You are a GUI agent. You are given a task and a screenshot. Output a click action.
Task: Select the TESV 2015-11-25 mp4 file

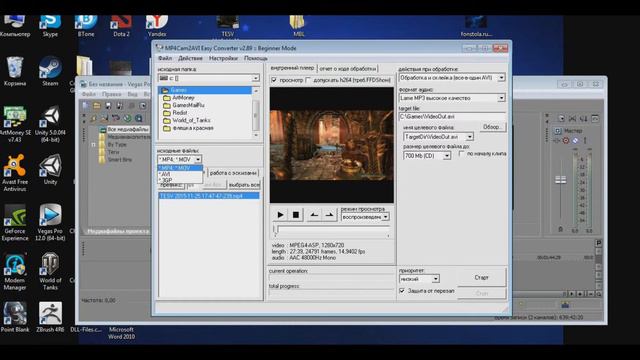coord(209,196)
